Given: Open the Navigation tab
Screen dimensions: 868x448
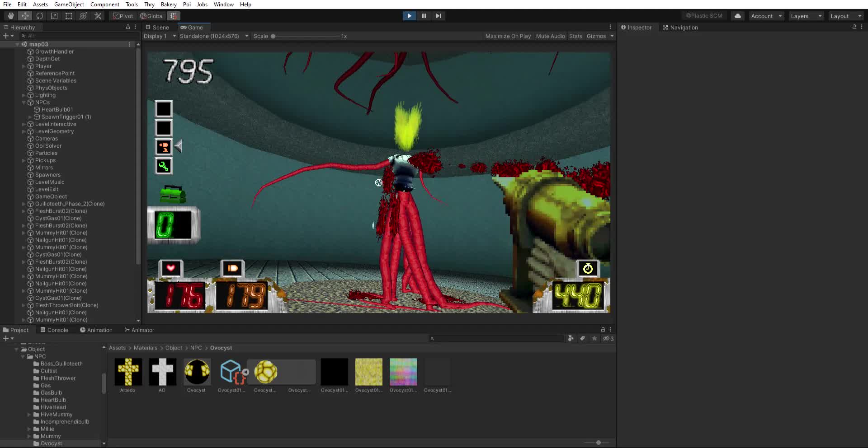Looking at the screenshot, I should (x=680, y=28).
